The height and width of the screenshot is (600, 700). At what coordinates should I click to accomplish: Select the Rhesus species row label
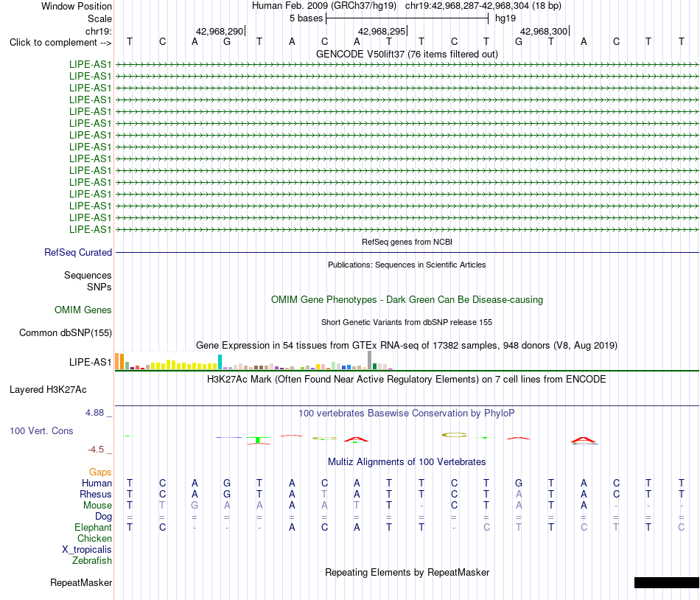[x=96, y=494]
